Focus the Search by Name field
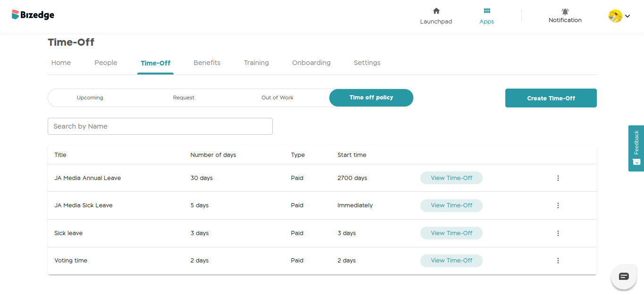The height and width of the screenshot is (295, 644). point(160,126)
